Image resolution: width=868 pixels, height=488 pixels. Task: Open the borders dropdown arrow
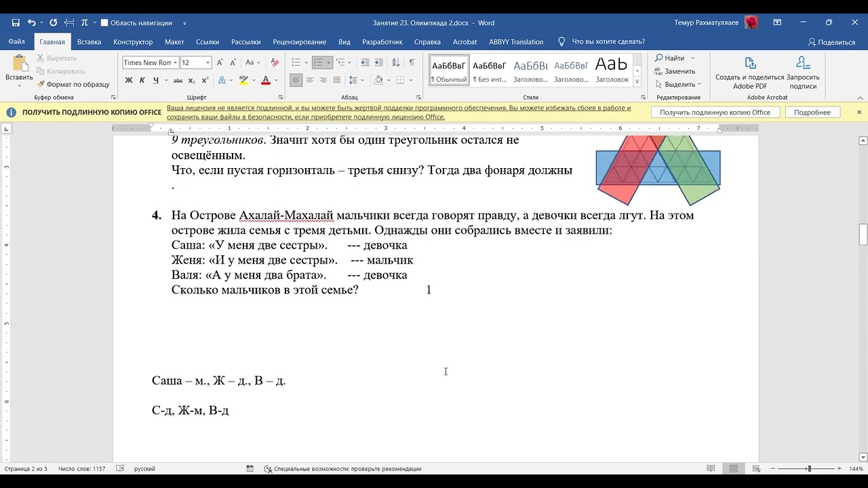[411, 80]
